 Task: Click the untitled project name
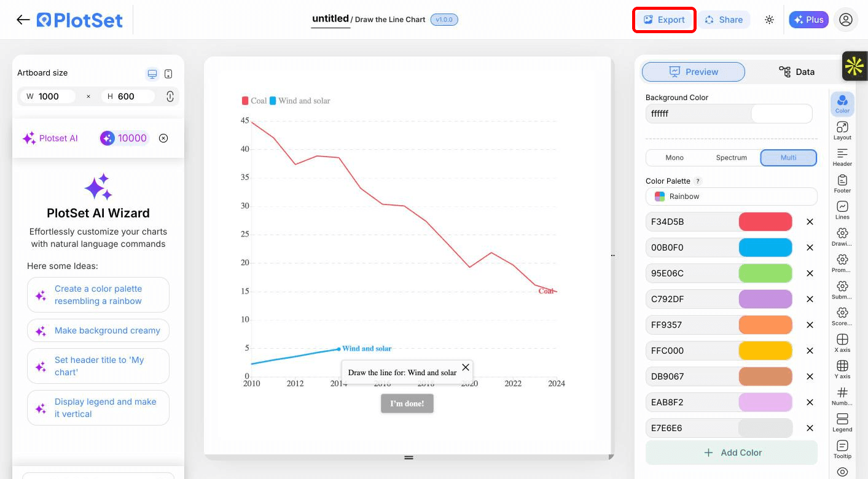[330, 19]
